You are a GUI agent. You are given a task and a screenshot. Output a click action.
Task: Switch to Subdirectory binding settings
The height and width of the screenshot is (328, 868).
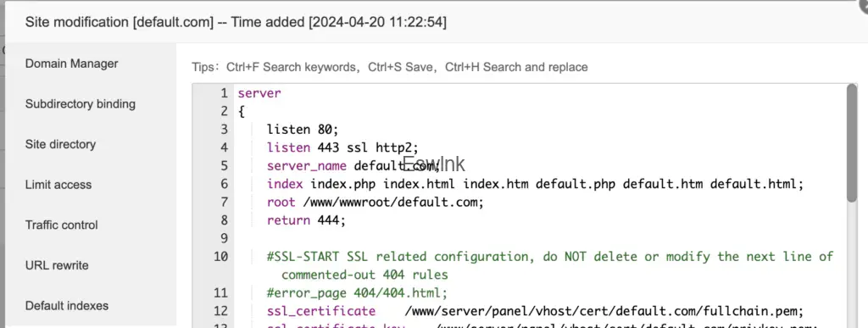[81, 104]
